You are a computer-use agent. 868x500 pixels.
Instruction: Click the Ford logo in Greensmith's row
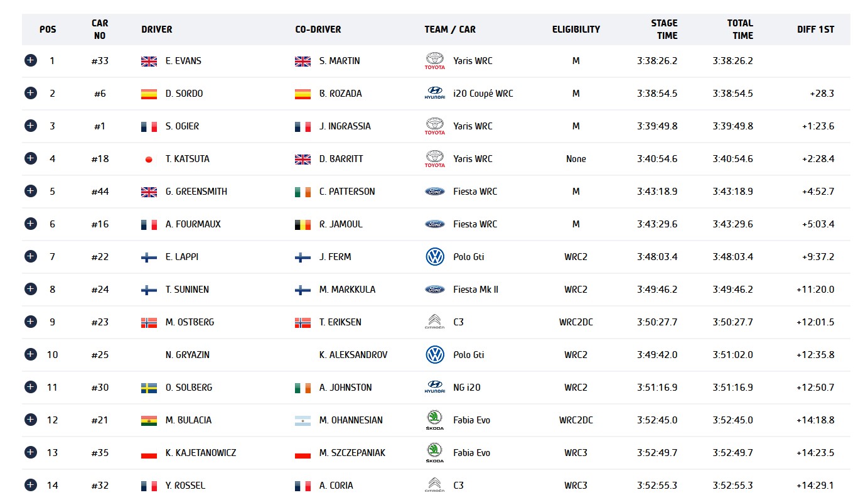[434, 191]
